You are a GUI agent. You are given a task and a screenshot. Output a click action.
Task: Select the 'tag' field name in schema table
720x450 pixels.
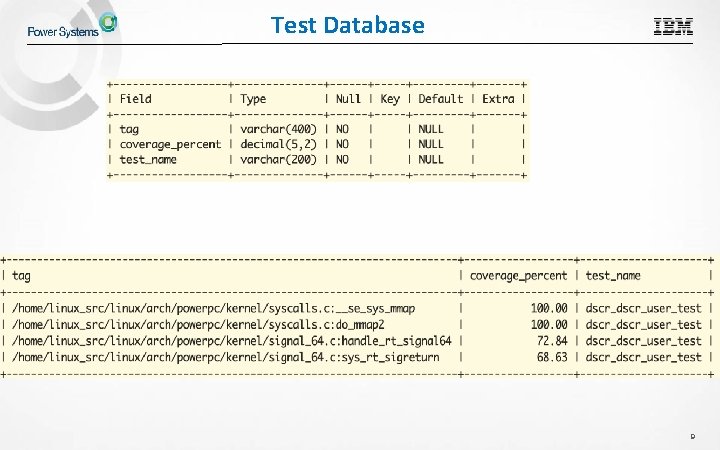pyautogui.click(x=129, y=129)
